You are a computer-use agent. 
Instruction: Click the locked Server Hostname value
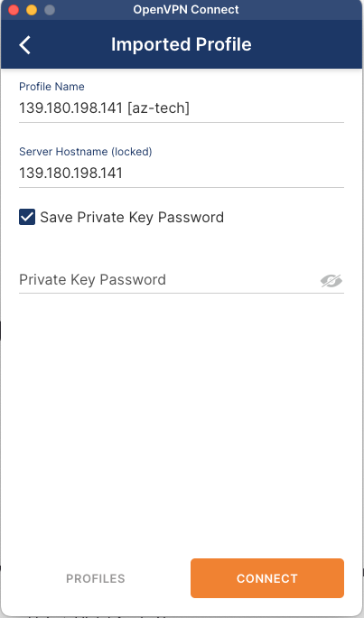click(71, 173)
